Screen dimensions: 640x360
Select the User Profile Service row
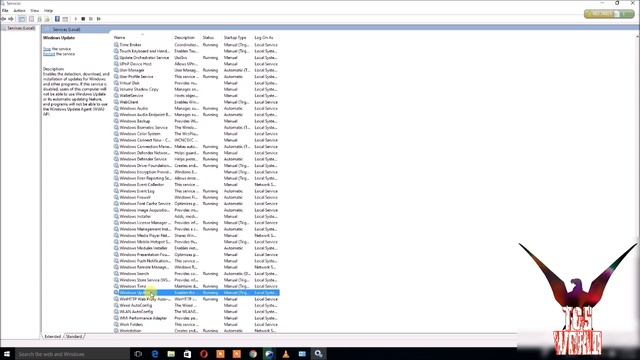click(196, 77)
